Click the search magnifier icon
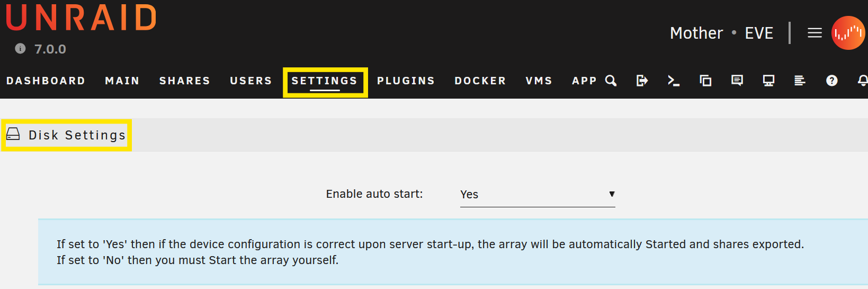This screenshot has width=868, height=289. [x=611, y=81]
